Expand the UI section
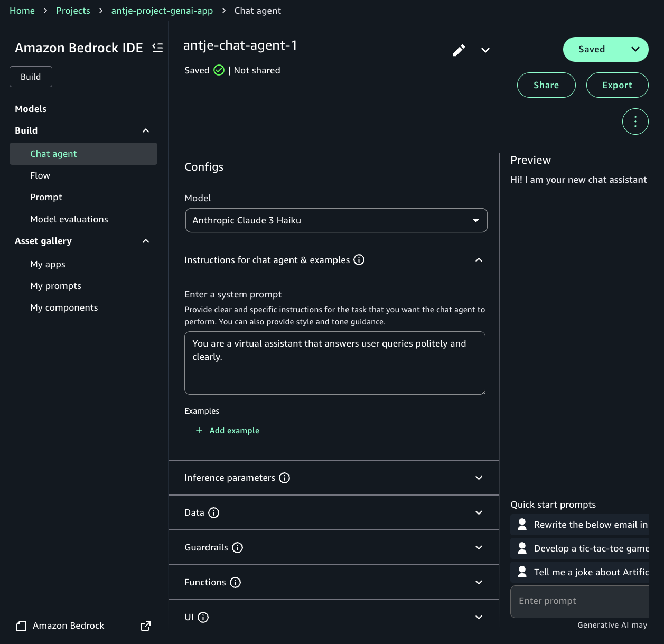Screen dimensions: 664x644 pyautogui.click(x=479, y=617)
